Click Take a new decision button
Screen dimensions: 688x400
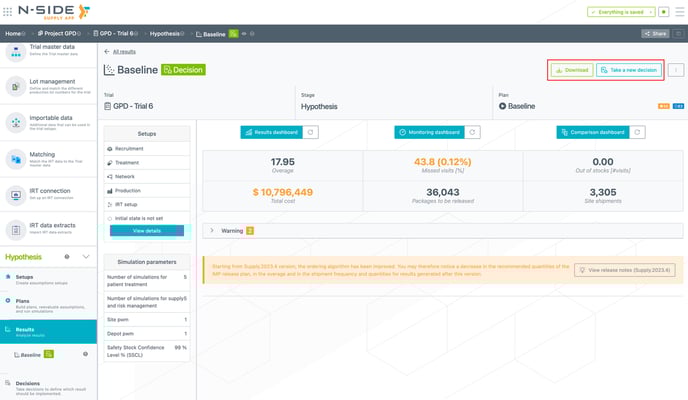click(628, 71)
